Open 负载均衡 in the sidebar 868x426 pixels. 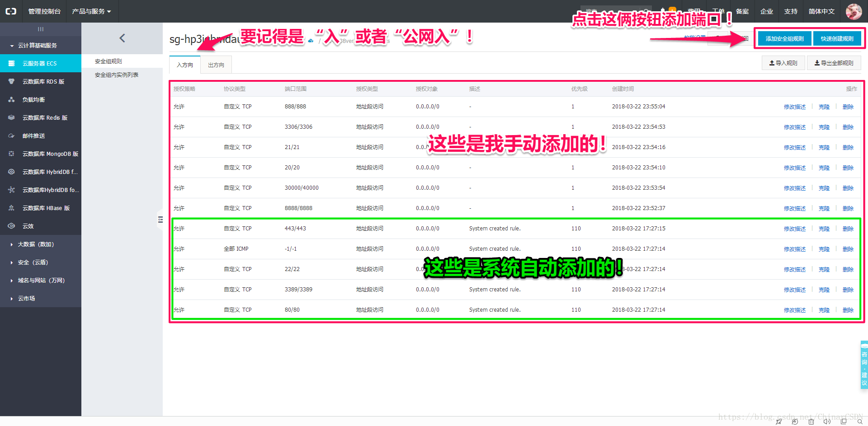(x=41, y=100)
